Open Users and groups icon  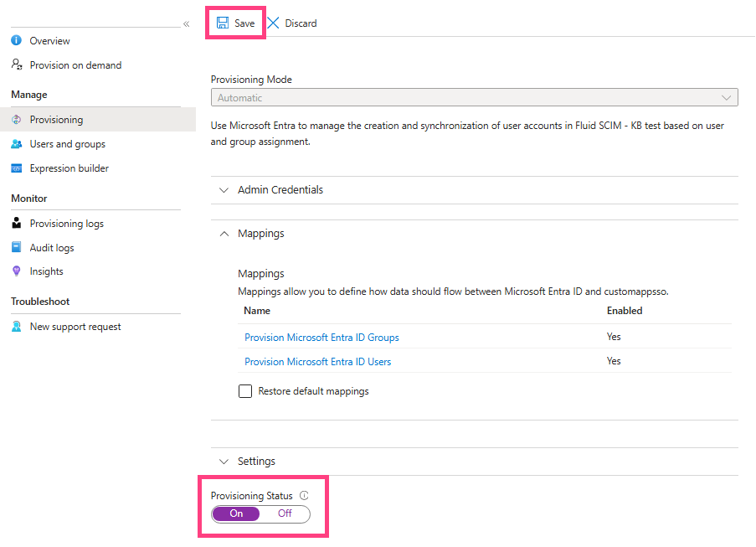tap(17, 144)
